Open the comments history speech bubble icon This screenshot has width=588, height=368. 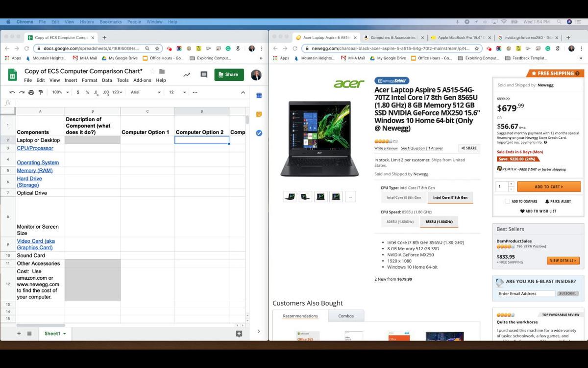pos(204,75)
